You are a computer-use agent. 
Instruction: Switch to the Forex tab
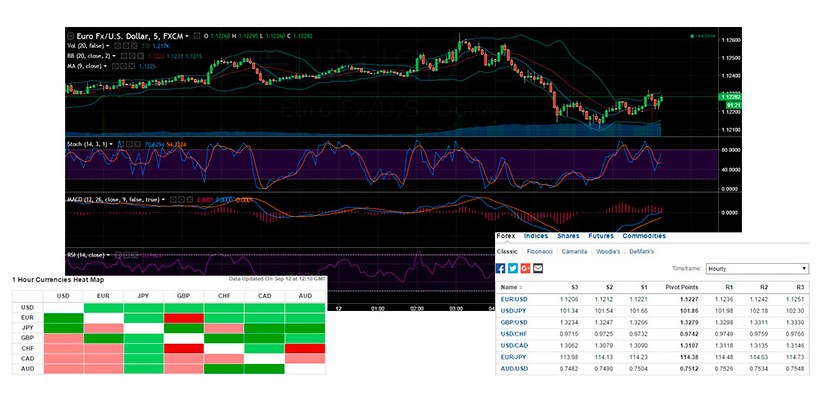click(x=506, y=236)
